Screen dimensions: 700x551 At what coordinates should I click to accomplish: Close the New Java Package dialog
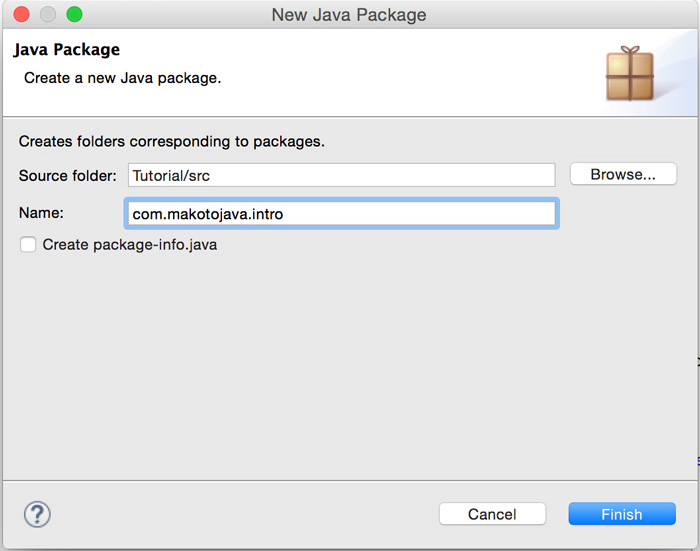pyautogui.click(x=21, y=15)
